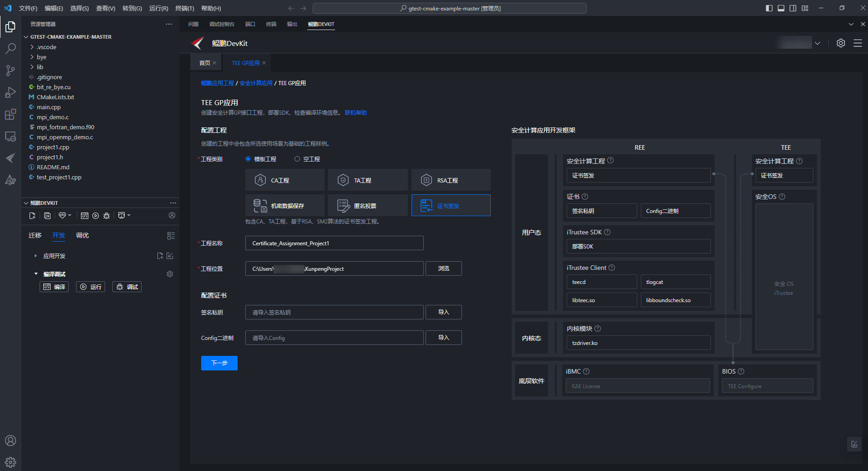Open DevKit settings gear in header
Image resolution: width=868 pixels, height=471 pixels.
click(841, 43)
